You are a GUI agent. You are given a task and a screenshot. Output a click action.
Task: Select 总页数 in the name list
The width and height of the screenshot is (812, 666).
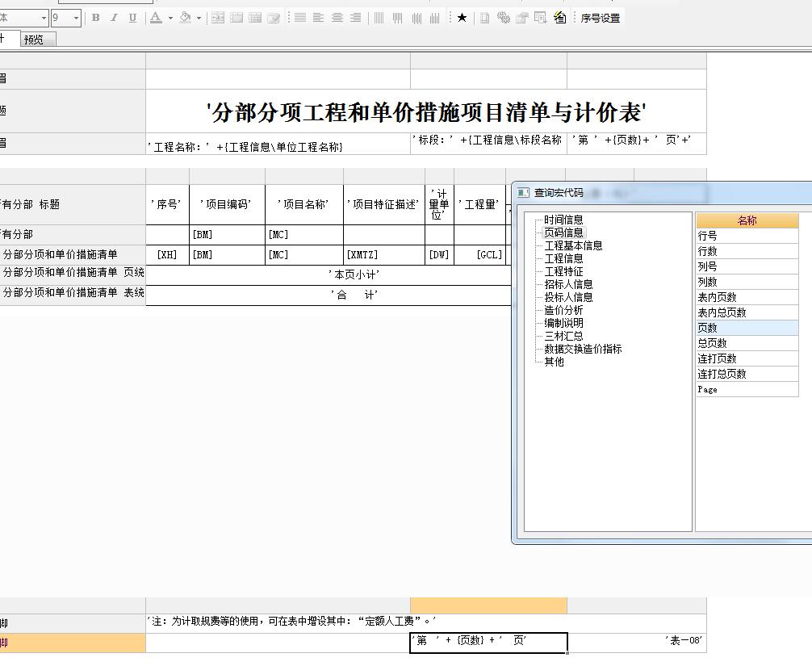(x=747, y=343)
